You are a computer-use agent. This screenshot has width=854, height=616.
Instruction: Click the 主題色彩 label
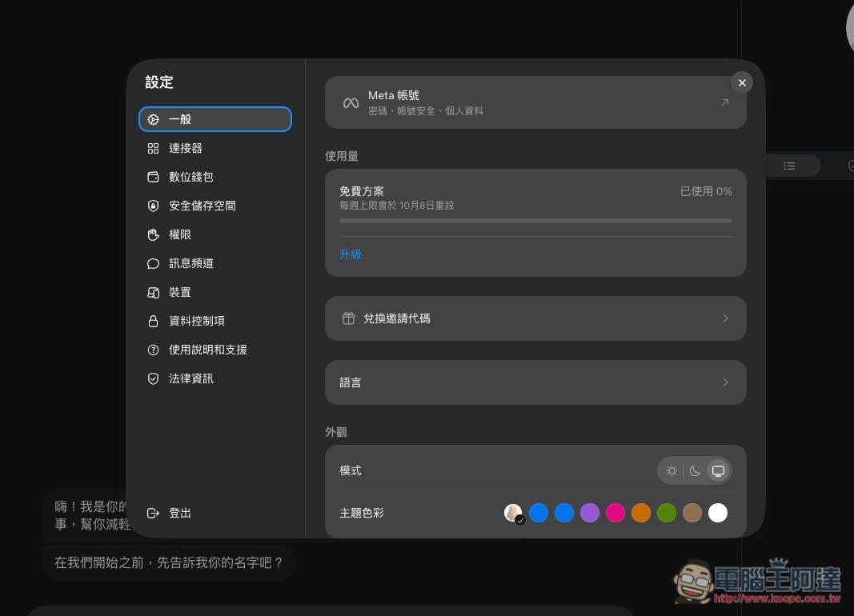pyautogui.click(x=362, y=513)
